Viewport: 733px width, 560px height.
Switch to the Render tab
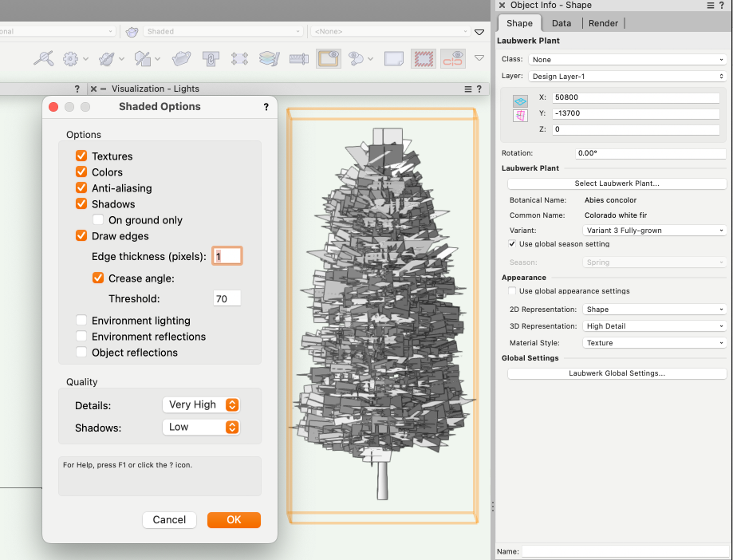[603, 23]
